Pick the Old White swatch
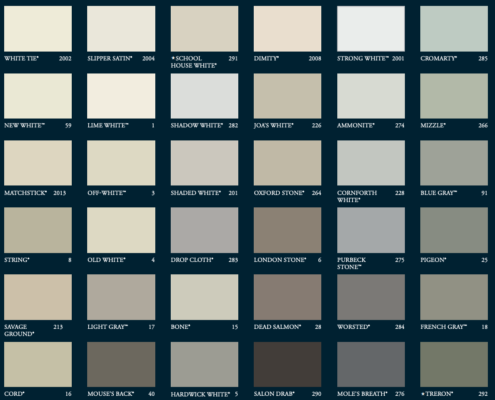495x400 pixels. [121, 230]
